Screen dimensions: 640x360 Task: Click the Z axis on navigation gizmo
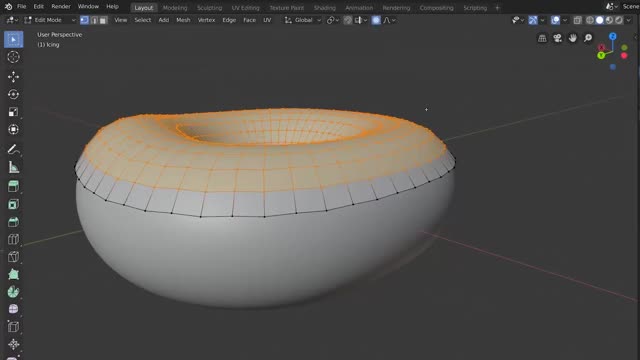pos(613,36)
